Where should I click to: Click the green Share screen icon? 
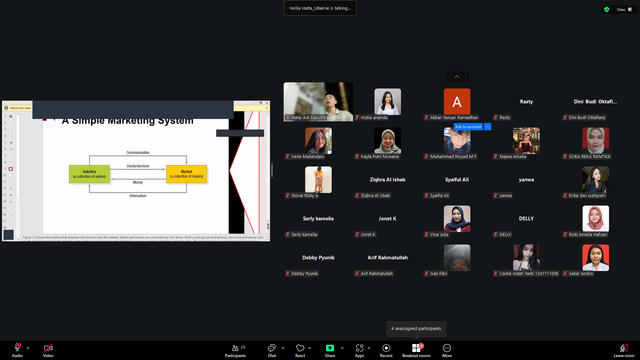(x=330, y=348)
